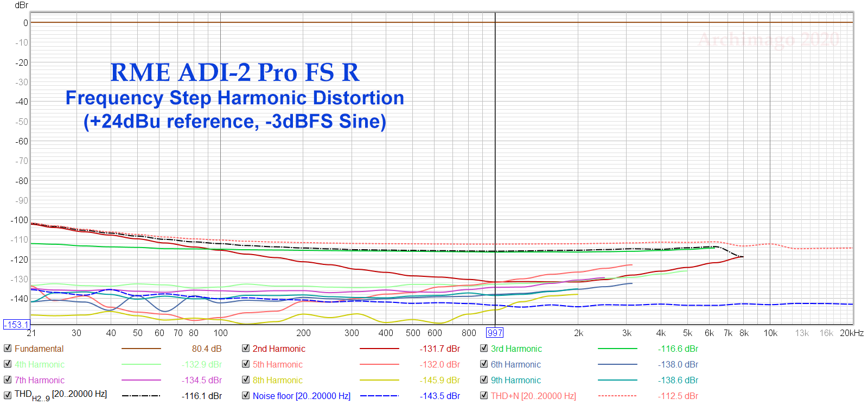Click the -143.5 dBr noise floor value
The height and width of the screenshot is (405, 868).
pos(439,396)
